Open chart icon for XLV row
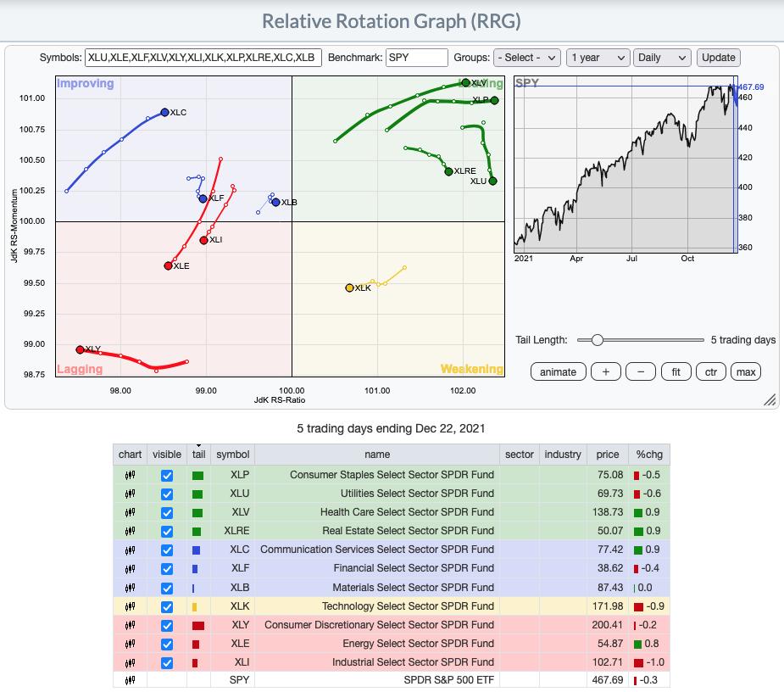Image resolution: width=784 pixels, height=692 pixels. [x=130, y=512]
